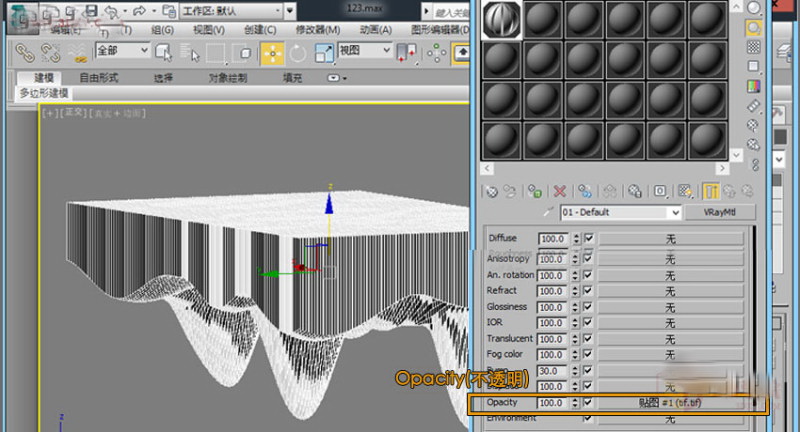Toggle Background checker icon in material editor

(753, 47)
